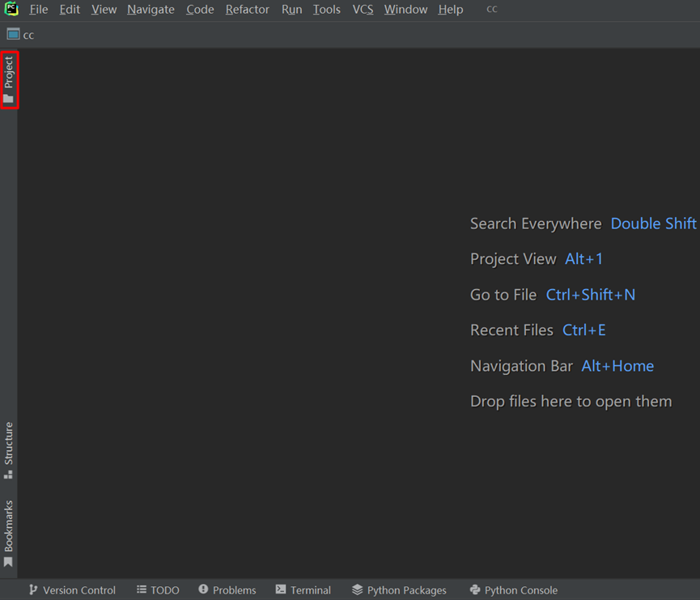Viewport: 700px width, 600px height.
Task: Click the cc project folder icon in navigation bar
Action: point(14,34)
